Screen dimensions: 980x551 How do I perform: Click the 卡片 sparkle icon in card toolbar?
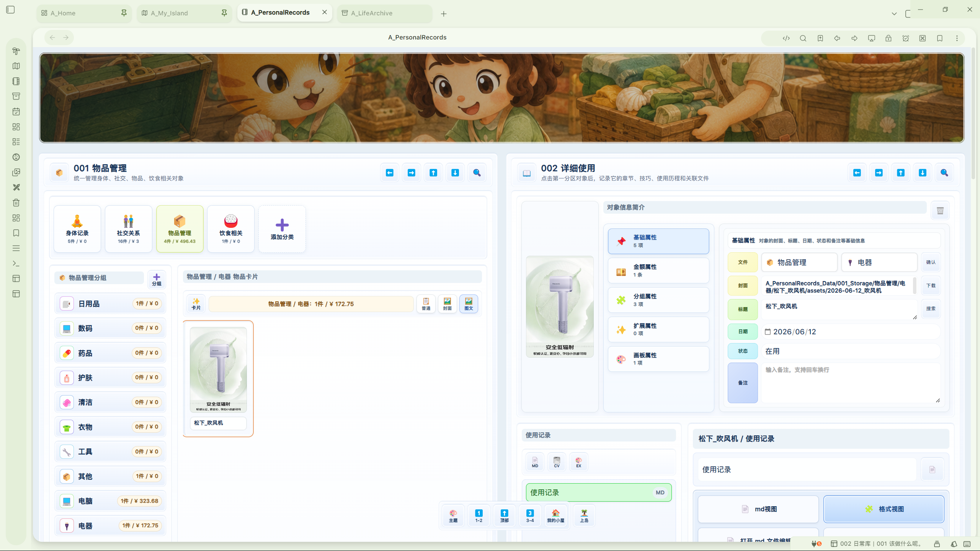tap(196, 304)
